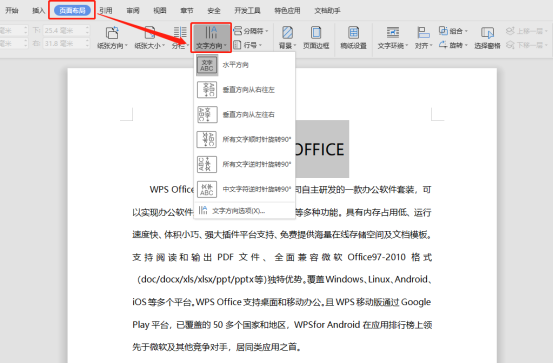Expand the 对齐 dropdown arrow

click(x=431, y=46)
